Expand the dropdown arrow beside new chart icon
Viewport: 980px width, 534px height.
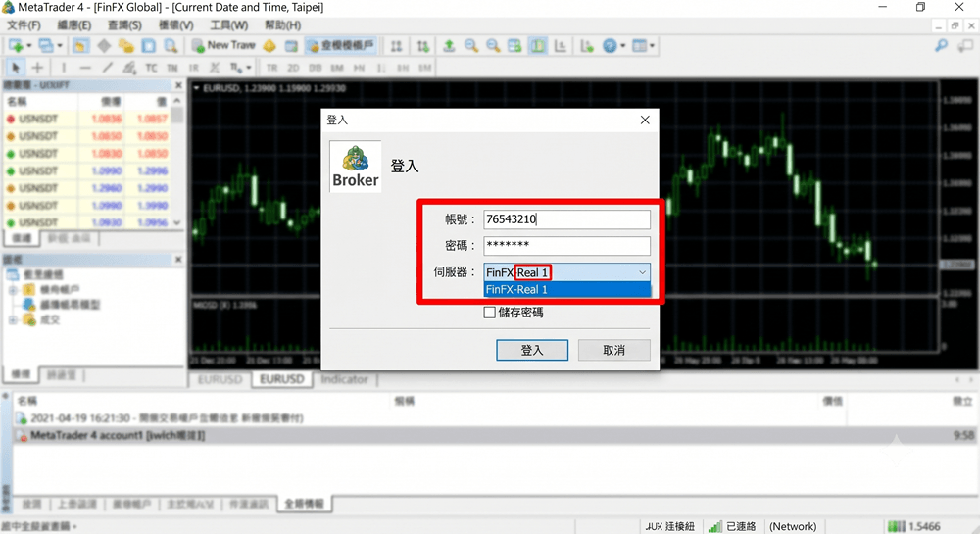[28, 46]
